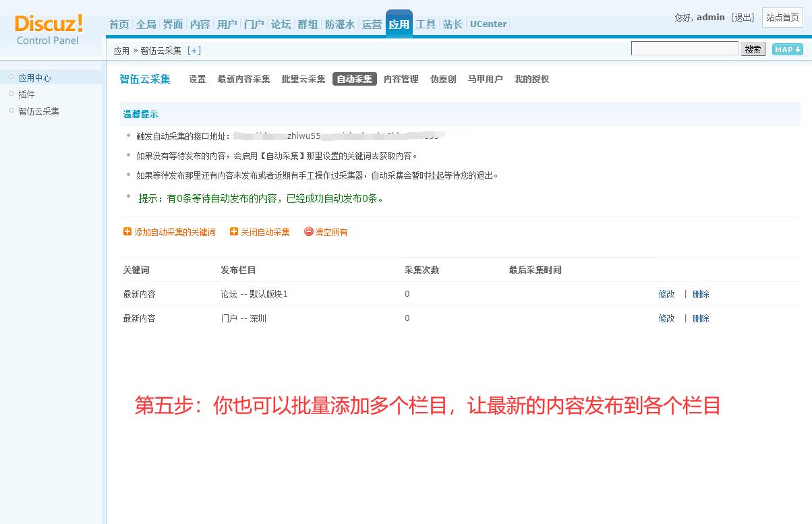Open the 运营 top menu
Viewport: 812px width, 524px height.
(x=372, y=24)
